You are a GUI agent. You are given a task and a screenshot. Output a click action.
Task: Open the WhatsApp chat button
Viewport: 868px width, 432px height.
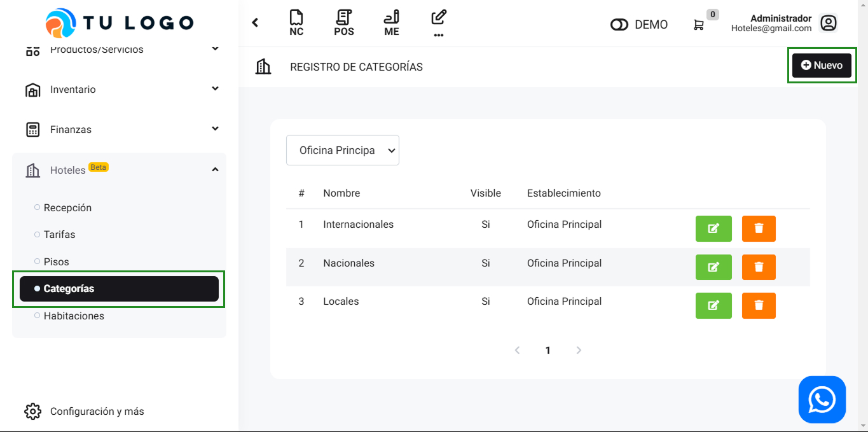pos(822,400)
